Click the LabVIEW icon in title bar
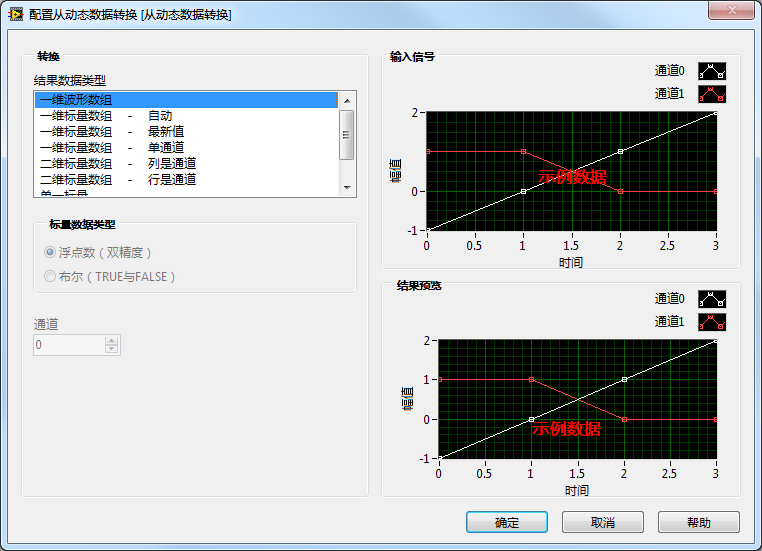This screenshot has width=762, height=551. click(x=16, y=15)
